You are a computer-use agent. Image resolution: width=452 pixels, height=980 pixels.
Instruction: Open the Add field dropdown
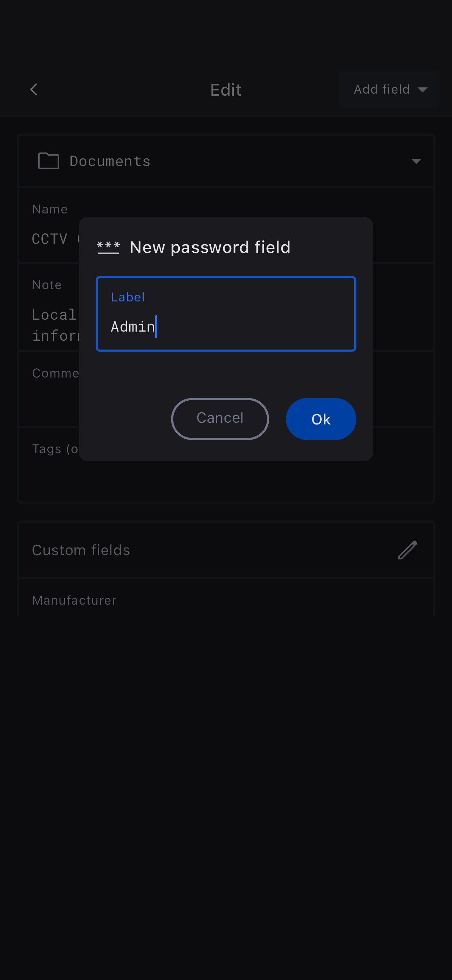click(x=389, y=89)
